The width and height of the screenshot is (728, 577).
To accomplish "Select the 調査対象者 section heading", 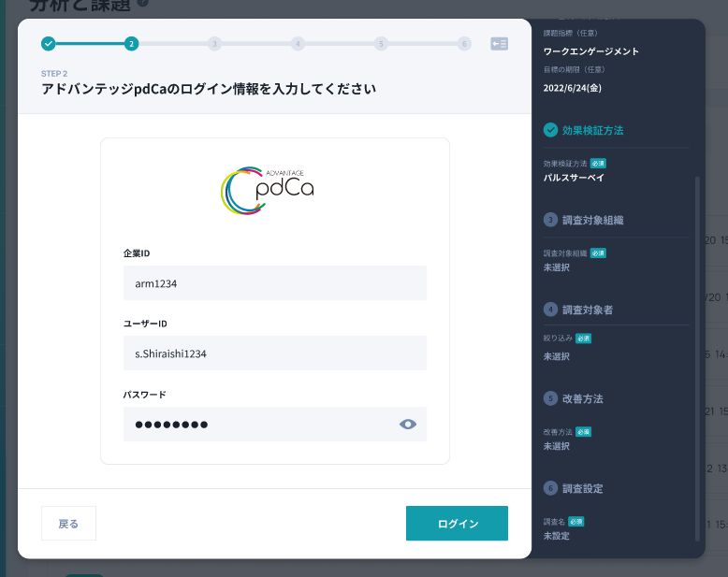I will 588,310.
